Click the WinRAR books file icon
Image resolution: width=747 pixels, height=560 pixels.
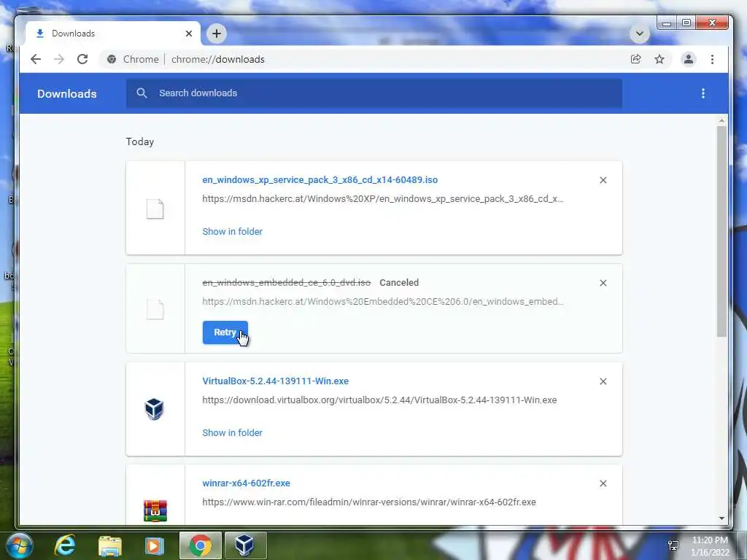(155, 510)
